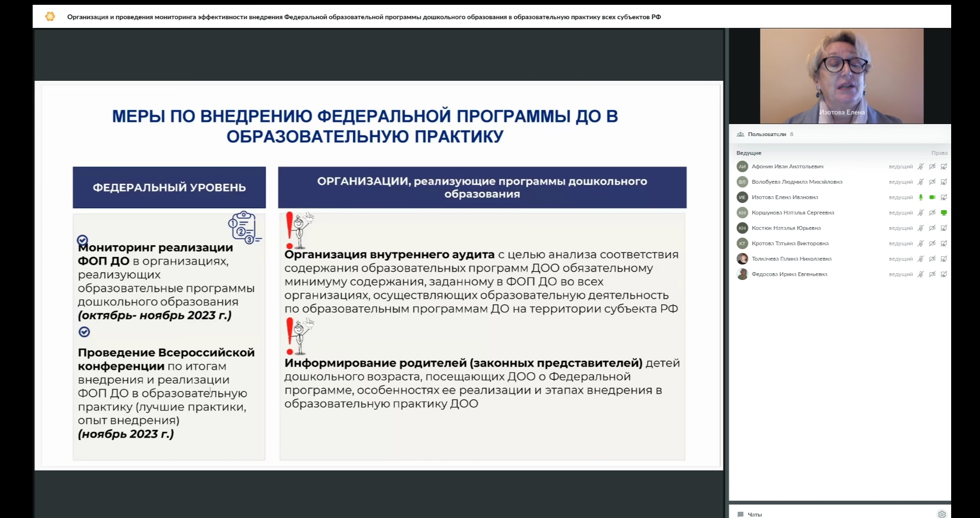Select the Пользователи panel header
Image resolution: width=980 pixels, height=518 pixels.
pos(766,134)
